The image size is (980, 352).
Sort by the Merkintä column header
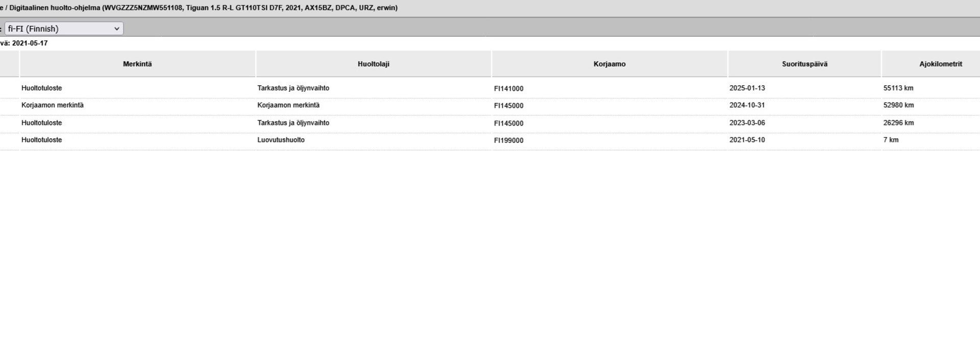tap(137, 64)
